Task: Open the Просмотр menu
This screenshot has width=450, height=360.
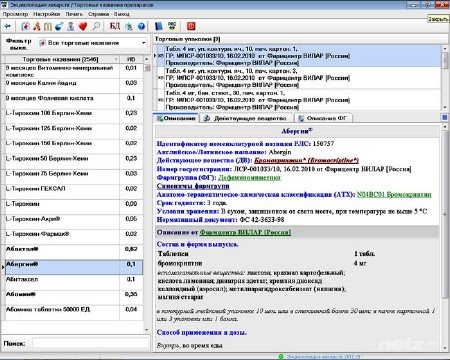Action: tap(15, 14)
